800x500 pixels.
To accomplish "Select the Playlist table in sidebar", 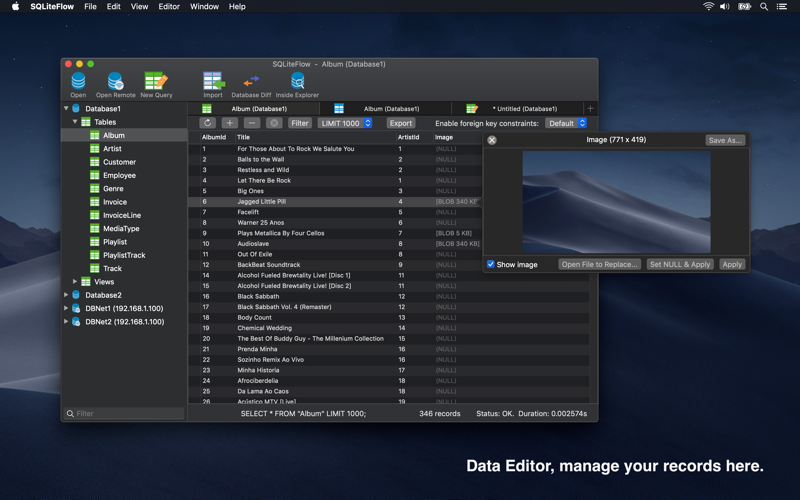I will pos(115,241).
